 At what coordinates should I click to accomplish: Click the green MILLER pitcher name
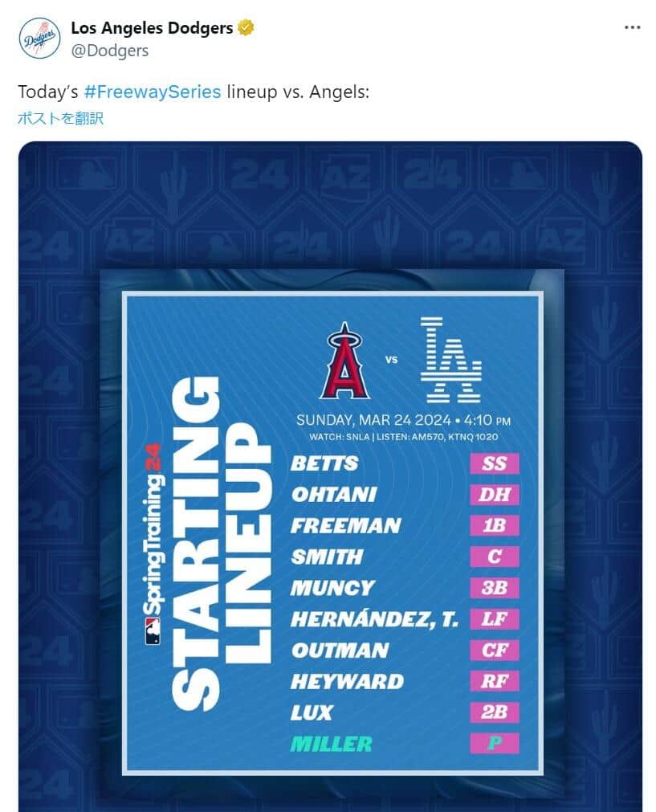(x=331, y=744)
